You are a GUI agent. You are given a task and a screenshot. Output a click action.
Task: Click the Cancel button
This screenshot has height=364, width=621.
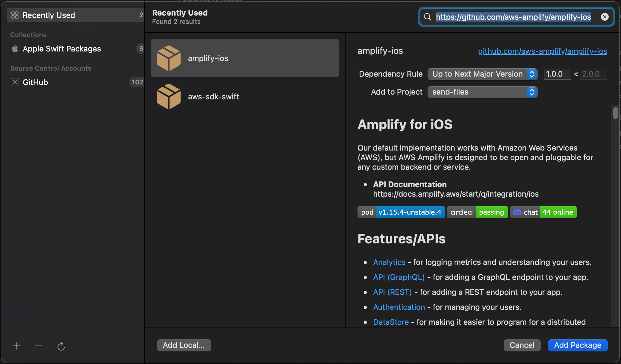(x=522, y=345)
